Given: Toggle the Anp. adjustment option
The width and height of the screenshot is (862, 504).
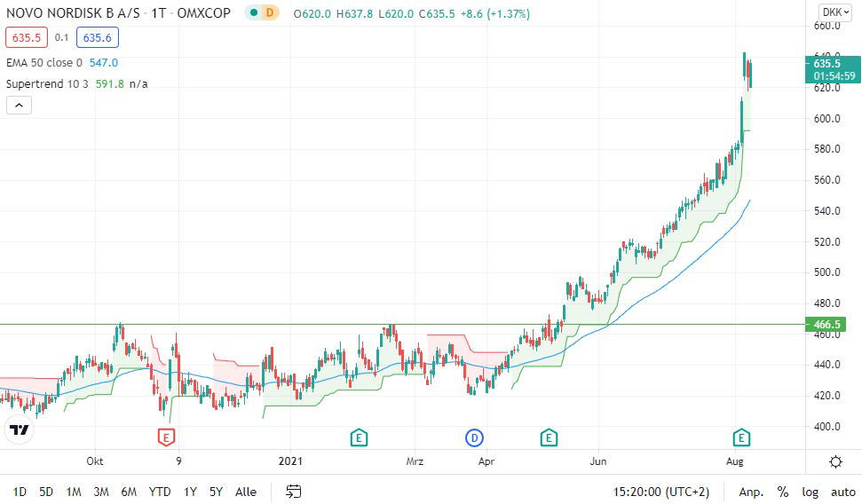Looking at the screenshot, I should [x=751, y=492].
